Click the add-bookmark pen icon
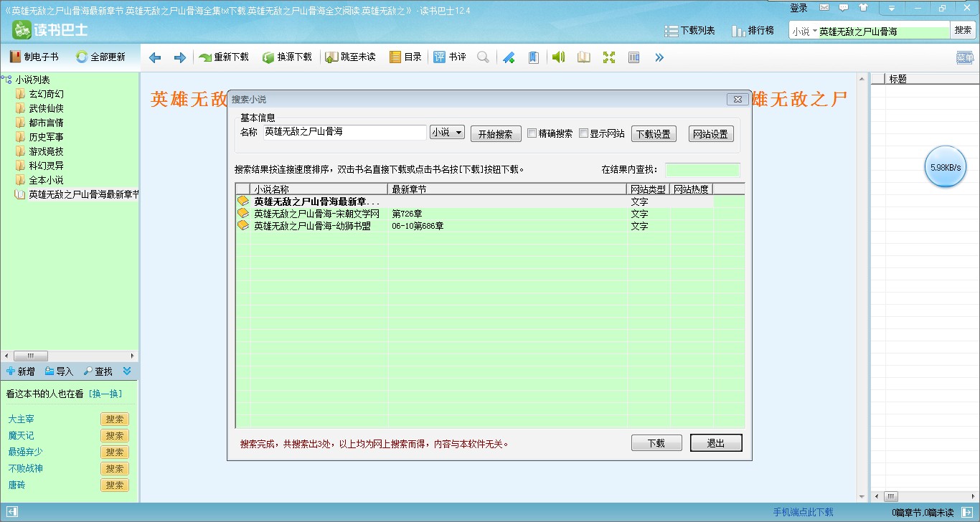980x522 pixels. (x=509, y=57)
